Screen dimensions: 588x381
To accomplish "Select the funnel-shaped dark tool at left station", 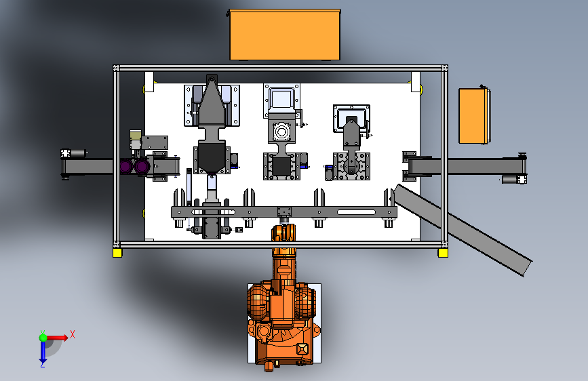I will [x=212, y=124].
